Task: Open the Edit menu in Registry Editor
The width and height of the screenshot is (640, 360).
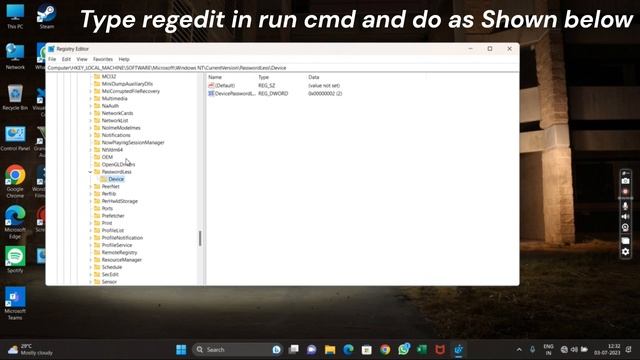Action: [x=66, y=59]
